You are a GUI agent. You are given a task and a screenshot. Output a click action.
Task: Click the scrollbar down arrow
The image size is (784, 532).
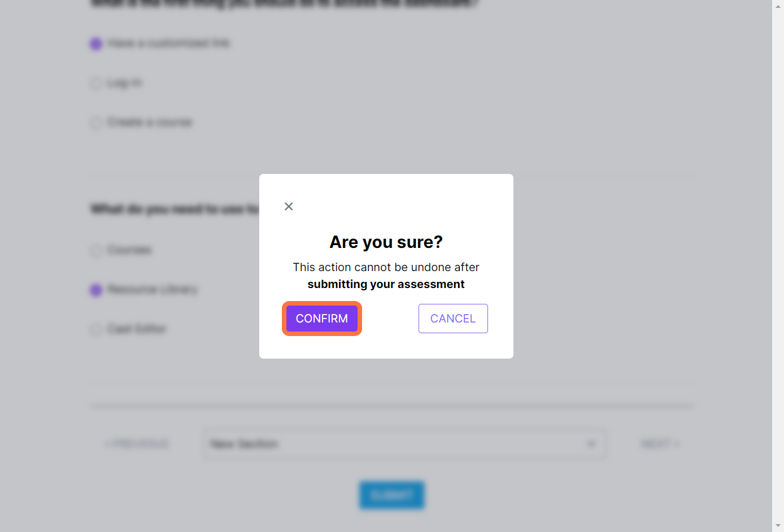click(778, 526)
